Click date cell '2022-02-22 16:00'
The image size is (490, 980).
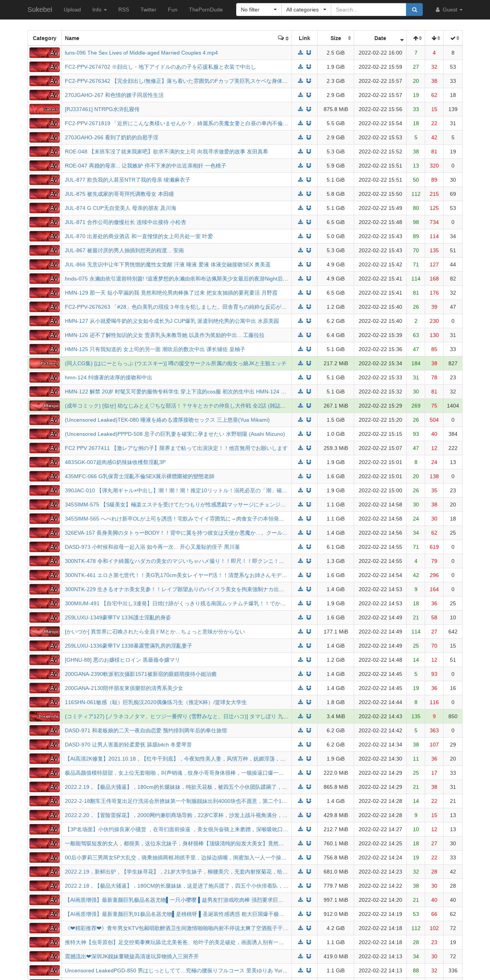point(380,53)
